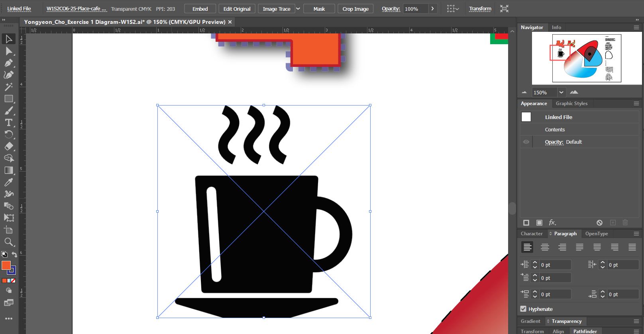Select the Direct Selection tool
Image resolution: width=644 pixels, height=334 pixels.
(x=8, y=51)
